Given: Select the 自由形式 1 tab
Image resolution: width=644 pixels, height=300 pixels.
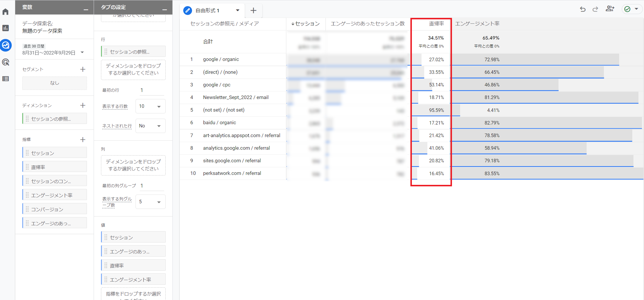Looking at the screenshot, I should [x=207, y=11].
